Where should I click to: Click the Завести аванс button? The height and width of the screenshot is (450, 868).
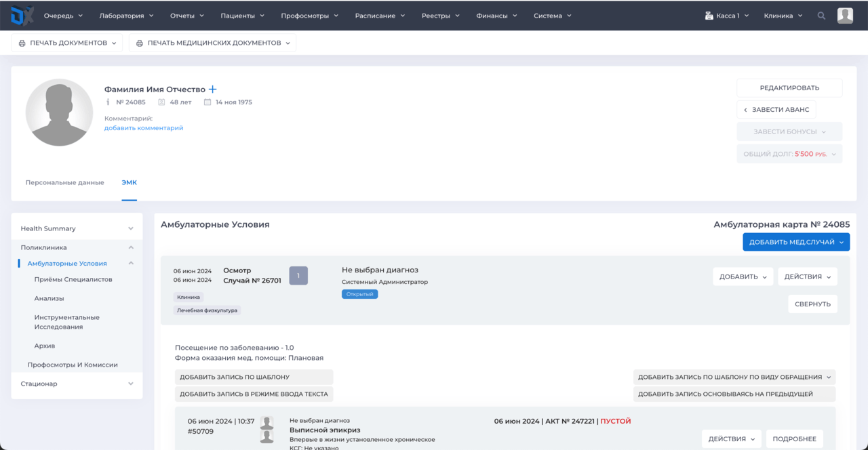click(776, 110)
